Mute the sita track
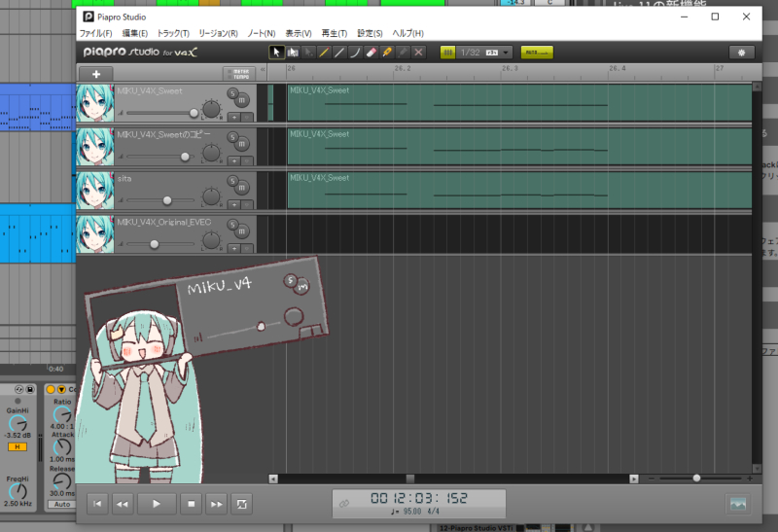Viewport: 778px width, 532px height. (x=241, y=188)
